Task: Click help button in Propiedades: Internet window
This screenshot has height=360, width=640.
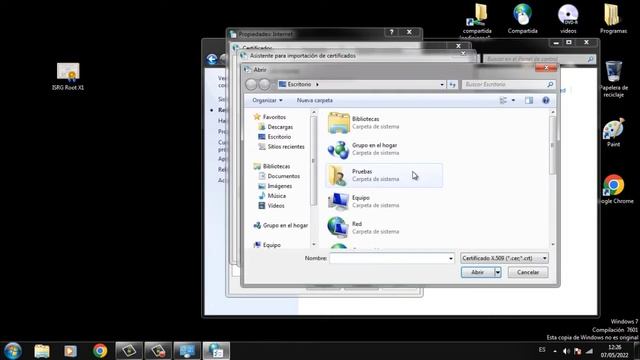Action: [391, 32]
